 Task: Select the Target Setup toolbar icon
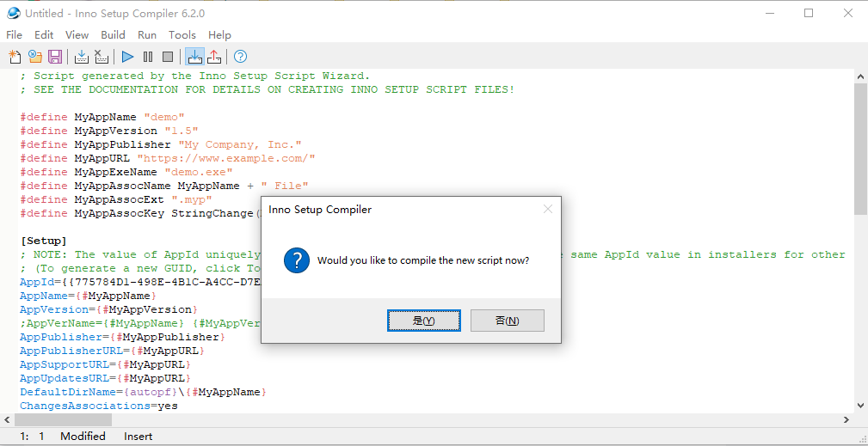[x=194, y=57]
